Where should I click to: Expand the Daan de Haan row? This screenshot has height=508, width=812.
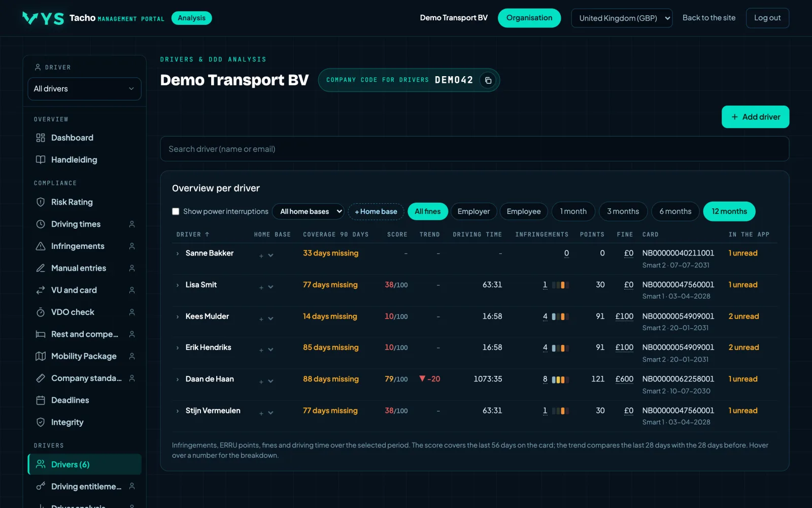point(178,379)
